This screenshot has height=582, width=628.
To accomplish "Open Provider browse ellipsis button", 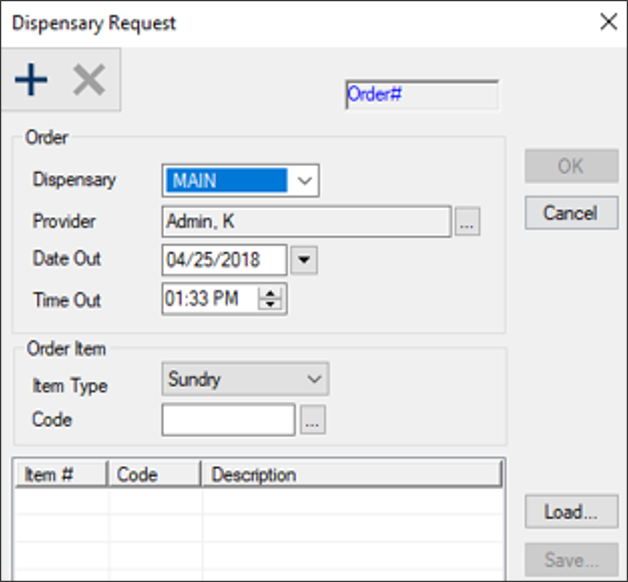I will pos(467,223).
